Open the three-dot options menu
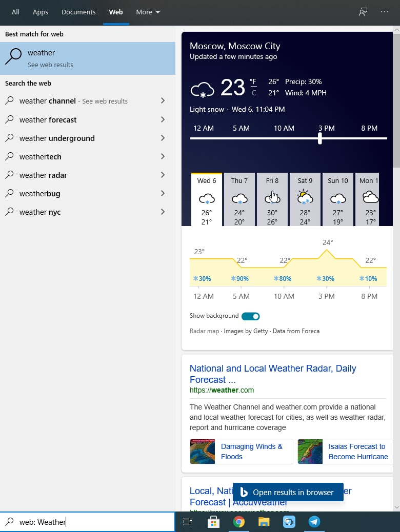This screenshot has width=400, height=532. (x=385, y=12)
